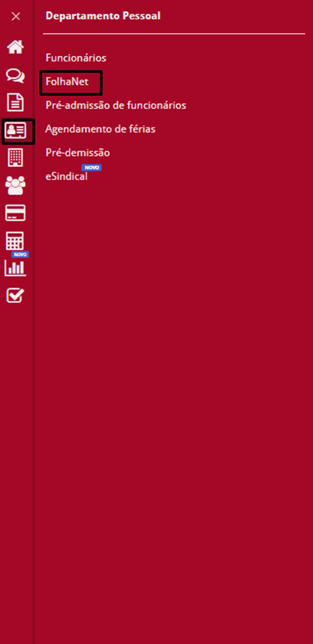Open the Funcionários menu item
Image resolution: width=313 pixels, height=644 pixels.
76,58
